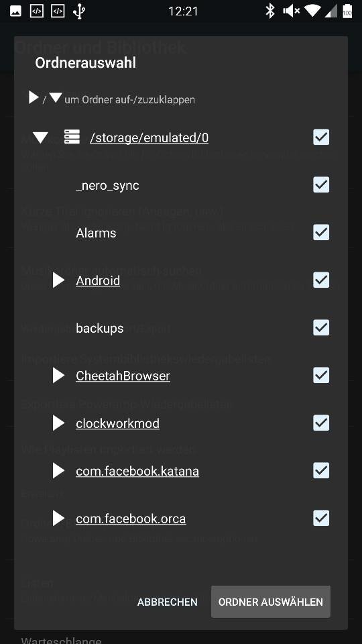
Task: Tap the Wi-Fi signal status icon
Action: click(312, 11)
